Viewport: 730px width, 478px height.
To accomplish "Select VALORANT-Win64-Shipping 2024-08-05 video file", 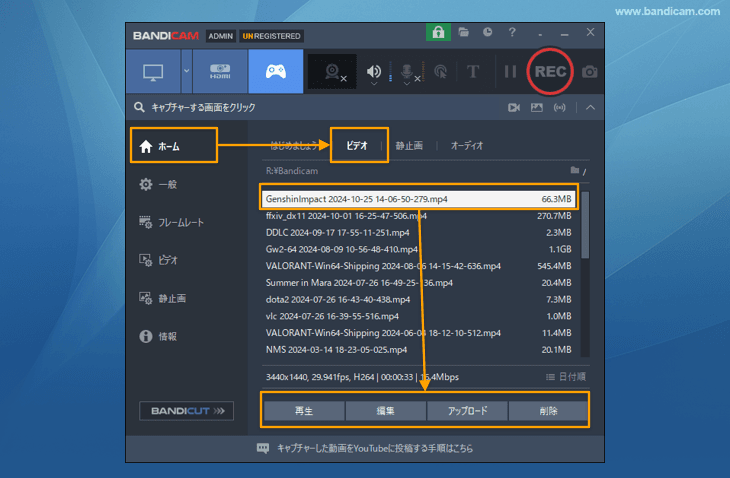I will pos(419,266).
